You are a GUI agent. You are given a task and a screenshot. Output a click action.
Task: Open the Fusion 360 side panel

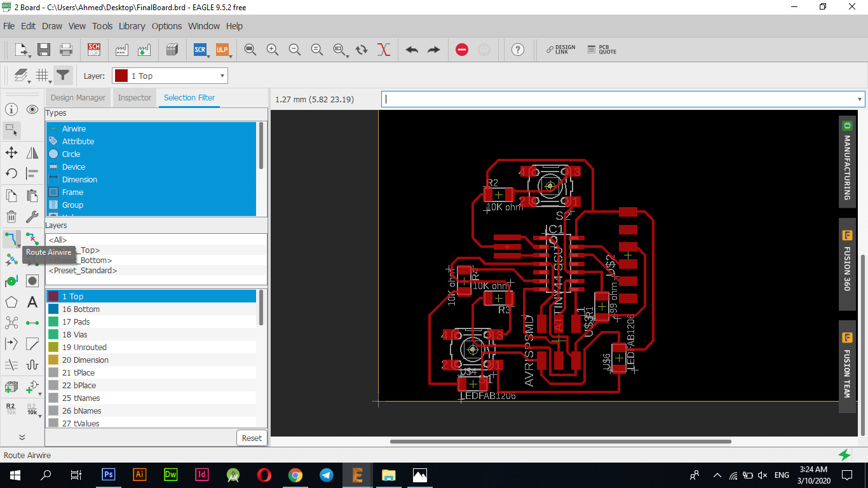tap(847, 264)
